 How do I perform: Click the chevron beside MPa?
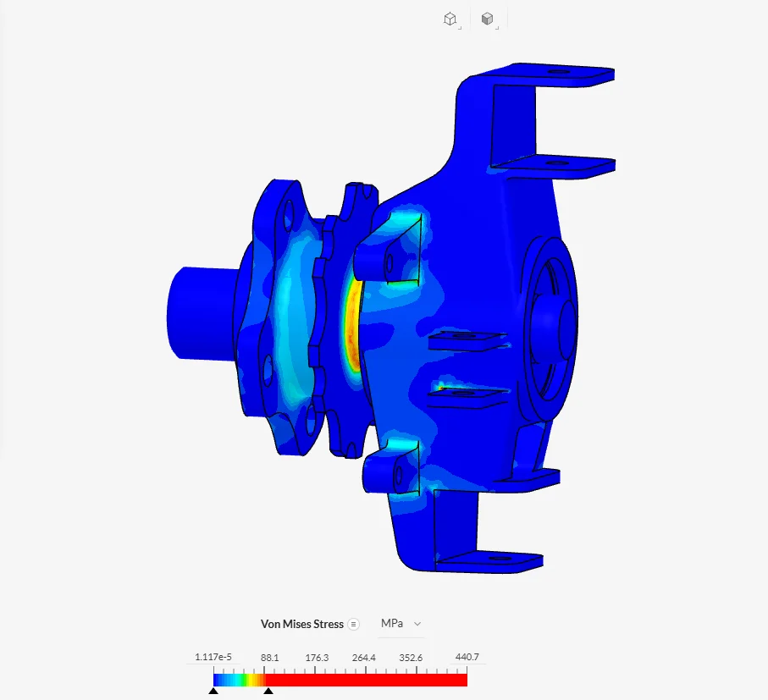coord(417,624)
